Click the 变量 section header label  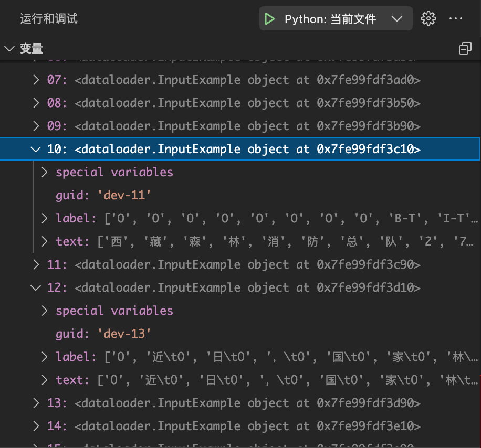[x=32, y=48]
